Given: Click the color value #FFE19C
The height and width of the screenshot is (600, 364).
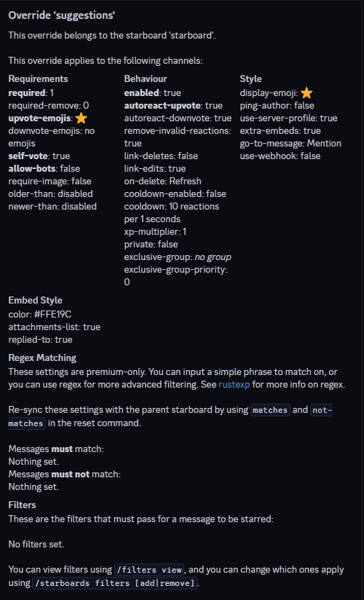Looking at the screenshot, I should tap(52, 315).
